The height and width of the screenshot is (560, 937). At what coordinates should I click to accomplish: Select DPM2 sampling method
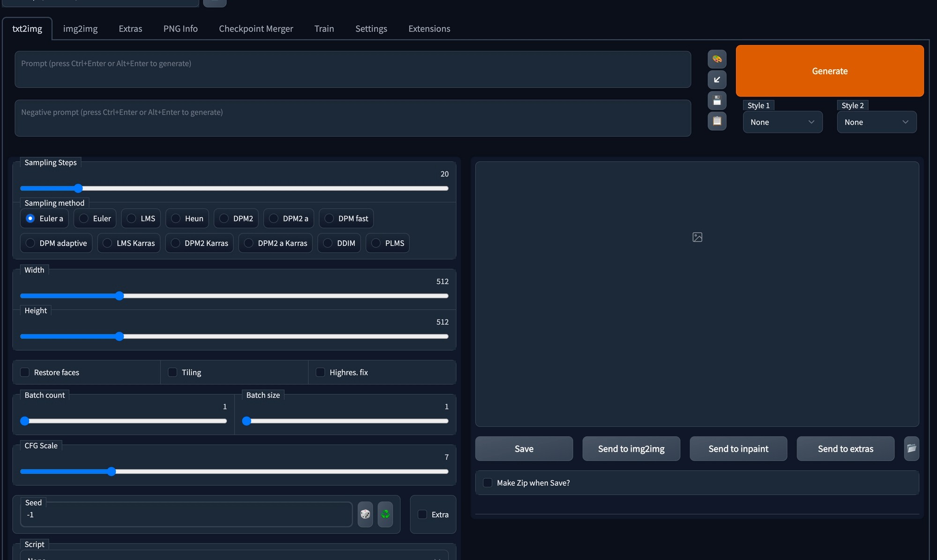tap(236, 218)
